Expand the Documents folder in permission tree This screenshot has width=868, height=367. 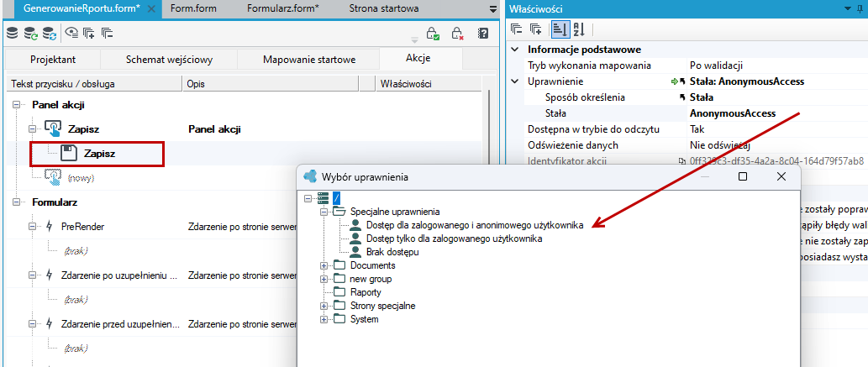click(x=324, y=265)
